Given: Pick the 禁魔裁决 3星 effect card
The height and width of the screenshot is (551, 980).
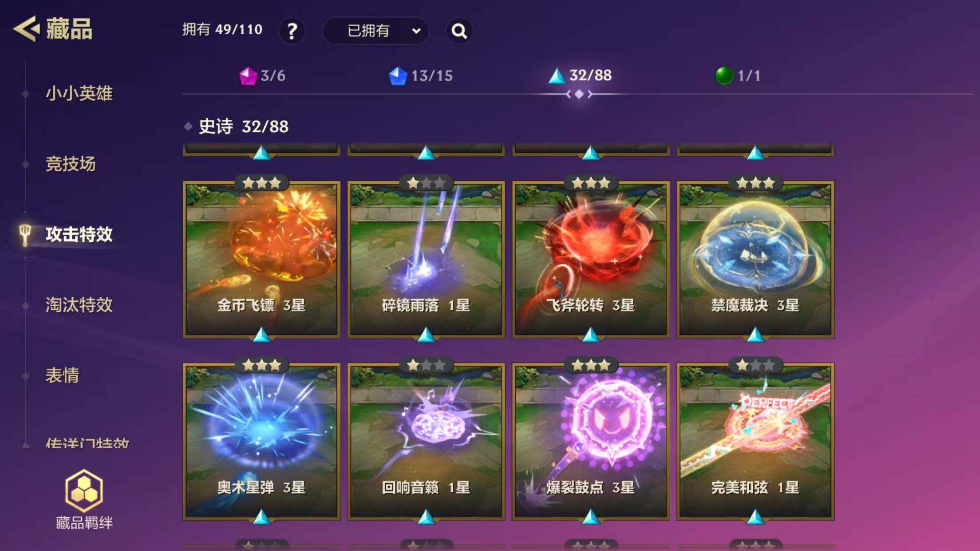Looking at the screenshot, I should [755, 260].
